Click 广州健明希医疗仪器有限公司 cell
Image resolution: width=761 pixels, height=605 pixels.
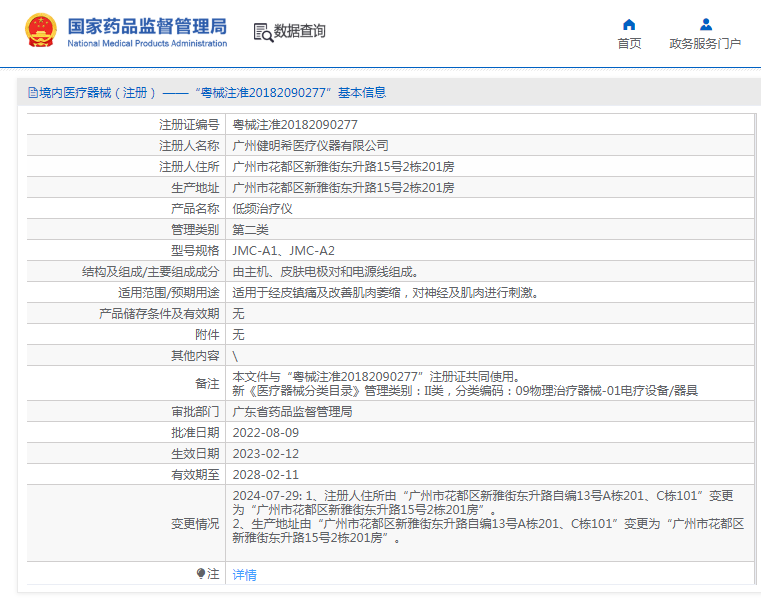click(x=310, y=146)
